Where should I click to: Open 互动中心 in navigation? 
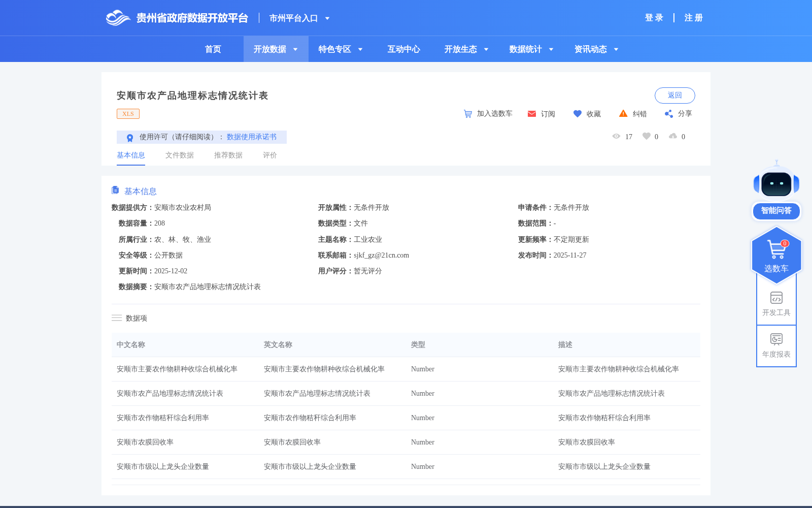(x=404, y=49)
